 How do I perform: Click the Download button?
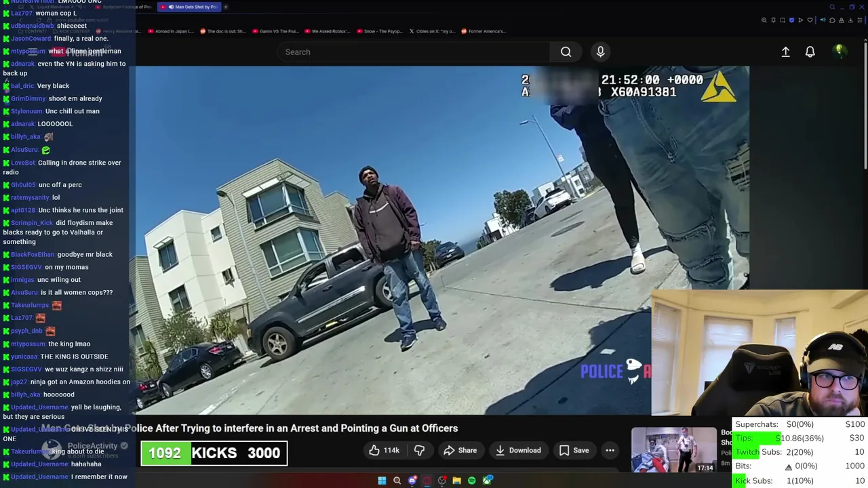point(518,450)
